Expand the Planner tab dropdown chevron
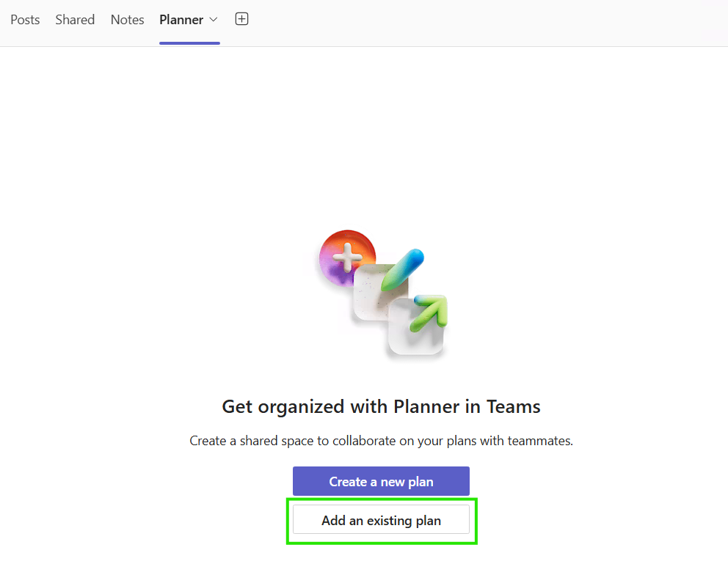The image size is (728, 564). (x=213, y=20)
